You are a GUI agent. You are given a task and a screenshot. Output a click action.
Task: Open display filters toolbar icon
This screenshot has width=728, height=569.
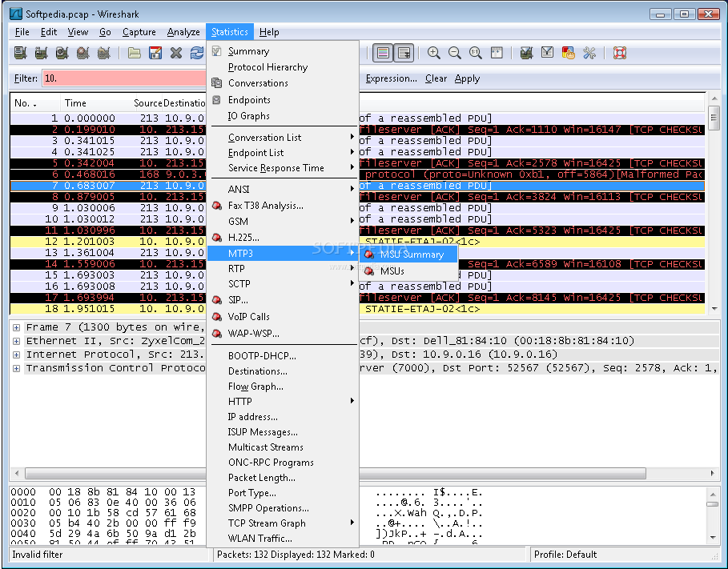547,53
